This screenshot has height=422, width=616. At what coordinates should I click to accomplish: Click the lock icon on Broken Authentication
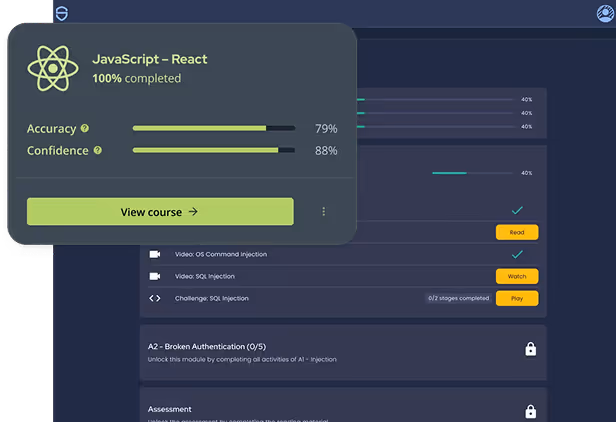pyautogui.click(x=531, y=349)
